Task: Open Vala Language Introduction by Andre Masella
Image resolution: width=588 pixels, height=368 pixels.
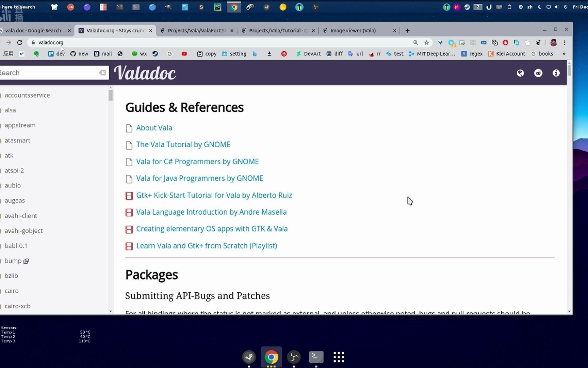Action: 211,212
